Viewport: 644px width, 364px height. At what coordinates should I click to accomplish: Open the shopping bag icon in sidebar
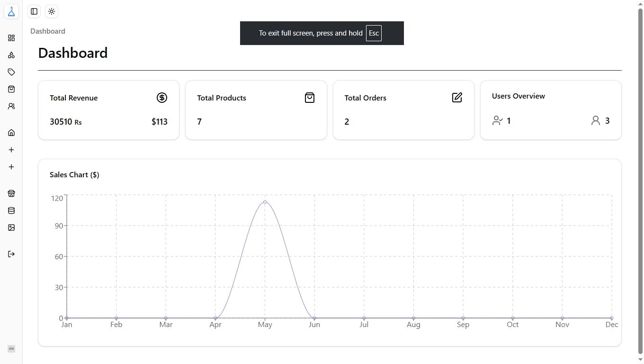(x=11, y=89)
